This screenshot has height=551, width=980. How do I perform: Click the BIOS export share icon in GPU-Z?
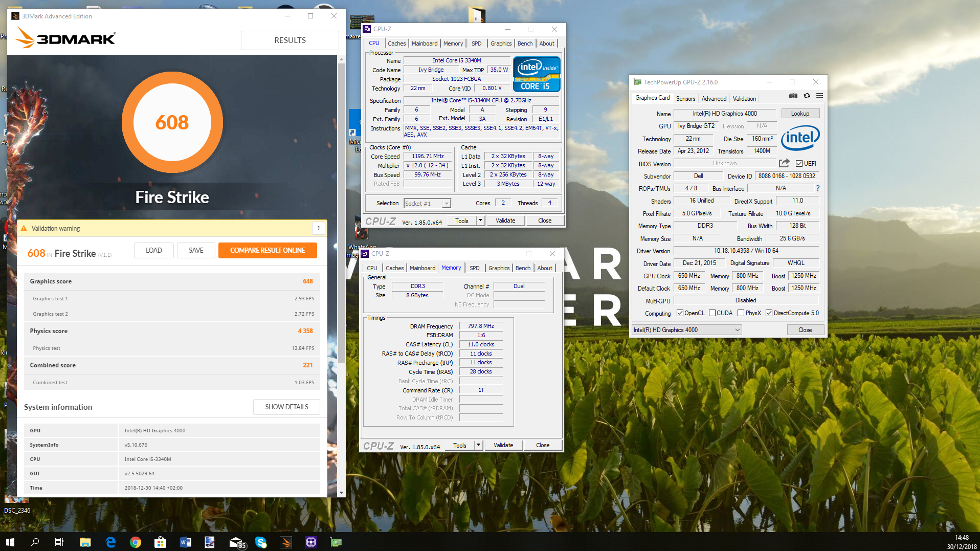(x=784, y=163)
